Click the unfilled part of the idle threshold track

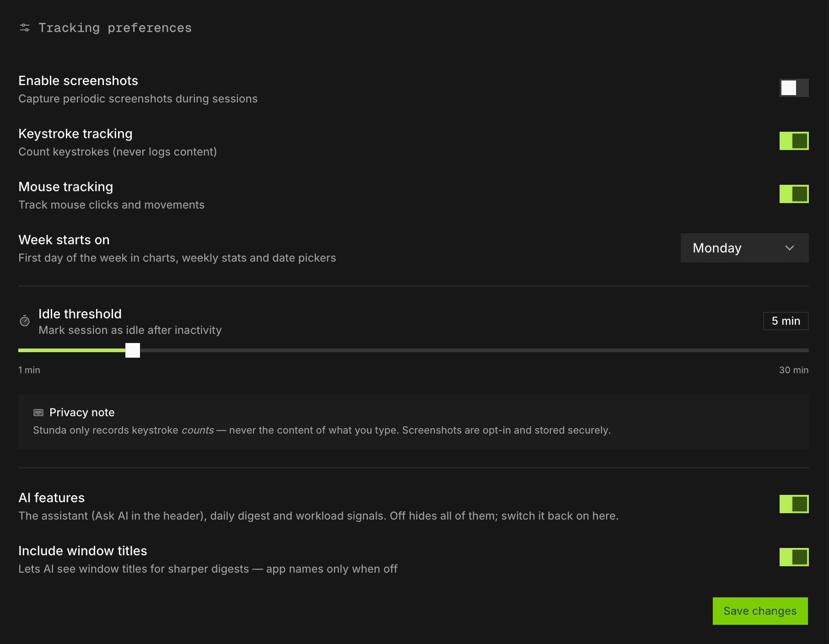click(474, 350)
